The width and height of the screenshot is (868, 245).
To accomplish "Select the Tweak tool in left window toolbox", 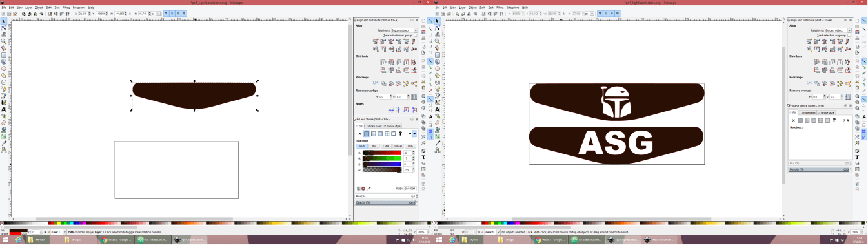I will [x=4, y=35].
